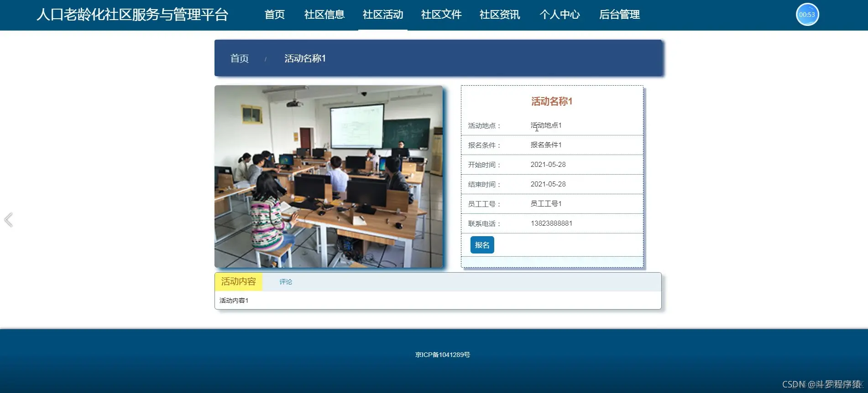Click the 结束时间 date 2021-05-28
The width and height of the screenshot is (868, 393).
(548, 184)
